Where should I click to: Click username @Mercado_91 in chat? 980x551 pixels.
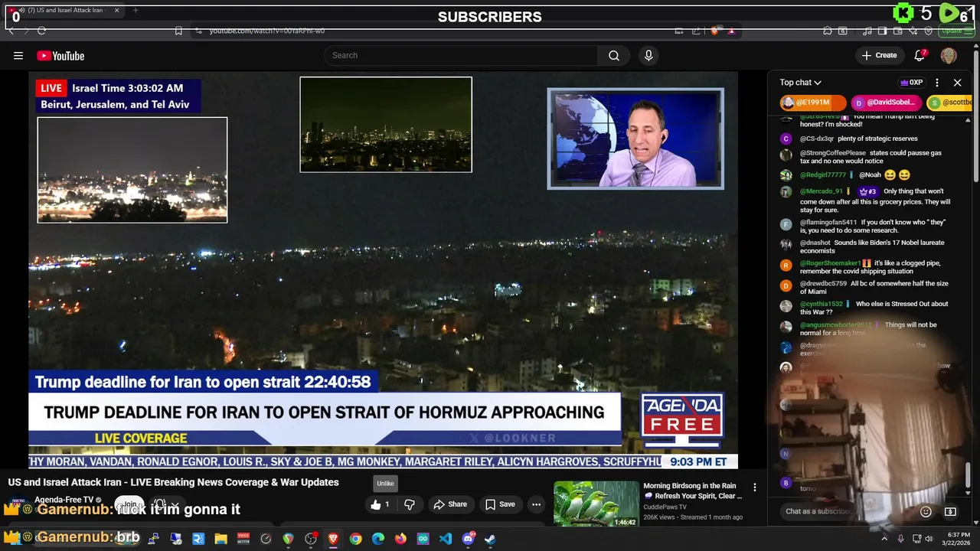[822, 191]
